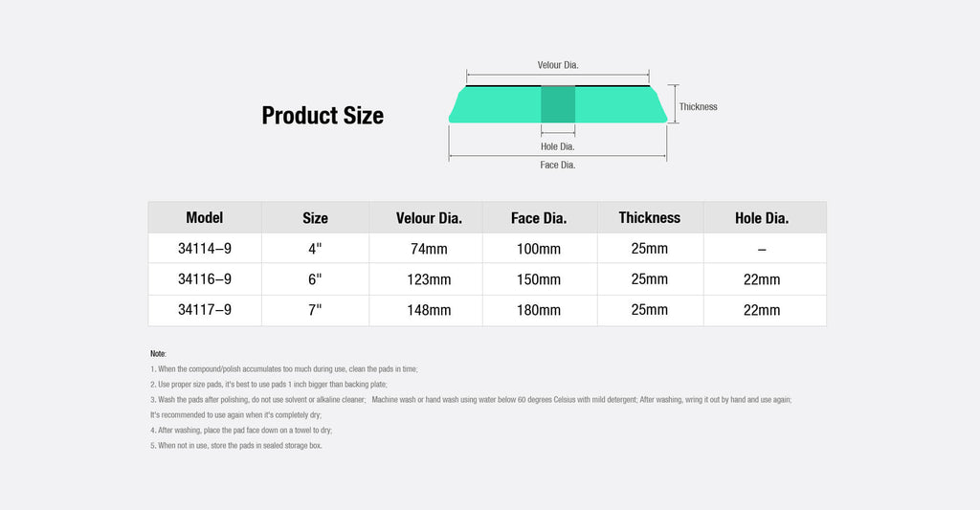Click the 74mm velour diameter cell

(430, 249)
